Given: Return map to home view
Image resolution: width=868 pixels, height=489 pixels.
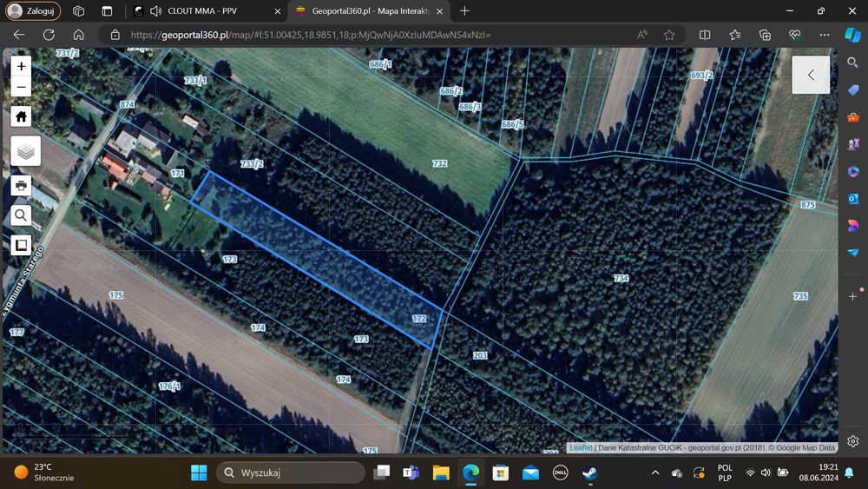Looking at the screenshot, I should pyautogui.click(x=21, y=116).
